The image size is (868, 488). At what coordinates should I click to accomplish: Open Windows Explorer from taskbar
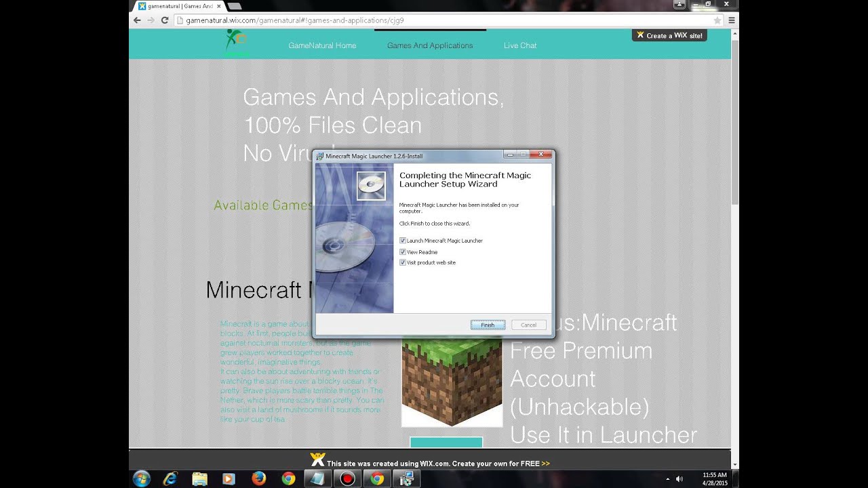click(x=199, y=479)
